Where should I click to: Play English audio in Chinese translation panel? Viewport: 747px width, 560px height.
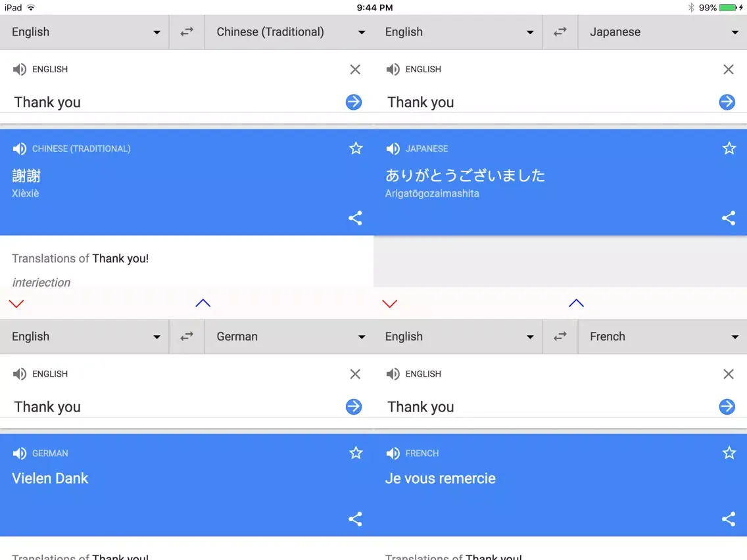click(x=20, y=70)
